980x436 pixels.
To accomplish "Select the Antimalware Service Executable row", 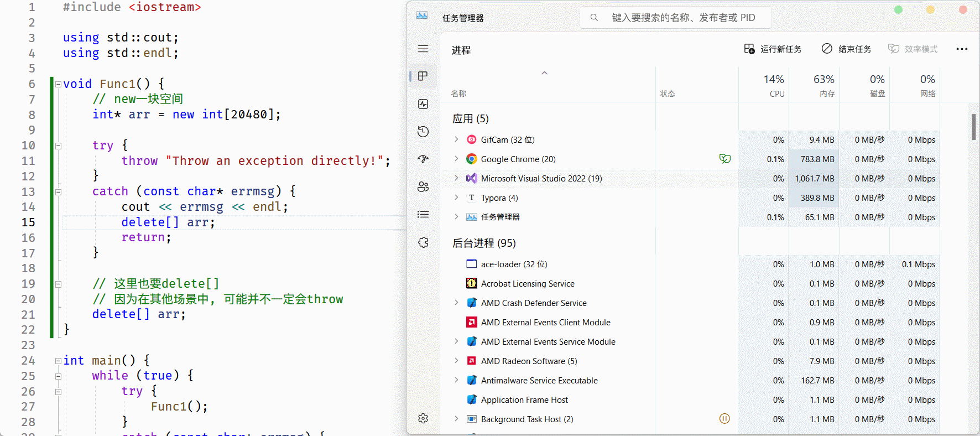I will pyautogui.click(x=539, y=381).
